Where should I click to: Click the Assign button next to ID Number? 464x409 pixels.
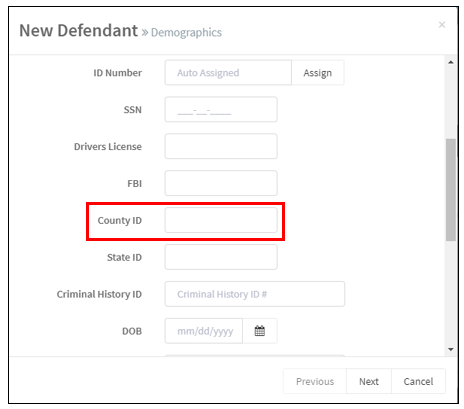click(x=317, y=73)
